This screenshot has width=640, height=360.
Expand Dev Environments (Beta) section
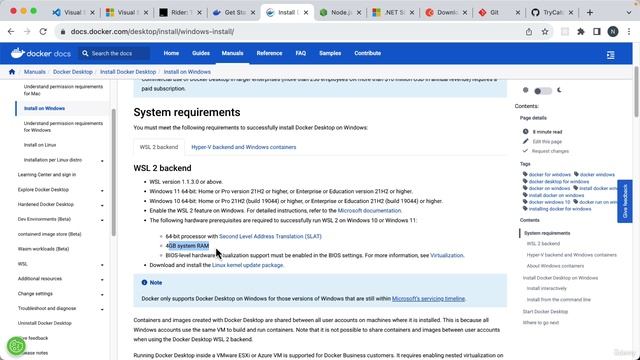(x=102, y=220)
